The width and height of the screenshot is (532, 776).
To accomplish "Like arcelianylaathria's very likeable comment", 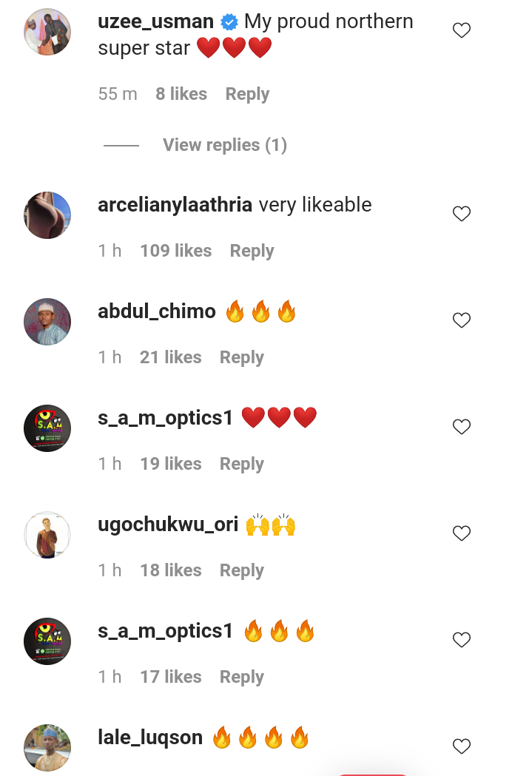I will pos(461,213).
